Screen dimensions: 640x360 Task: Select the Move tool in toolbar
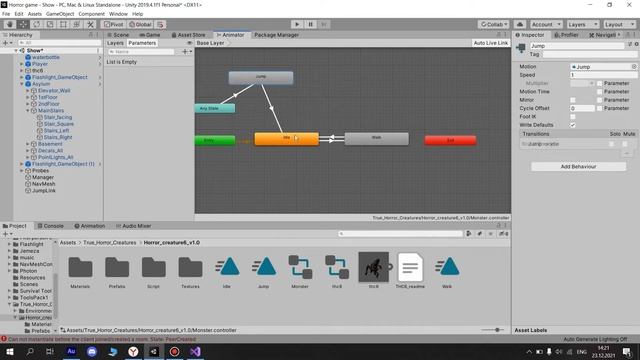[23, 24]
